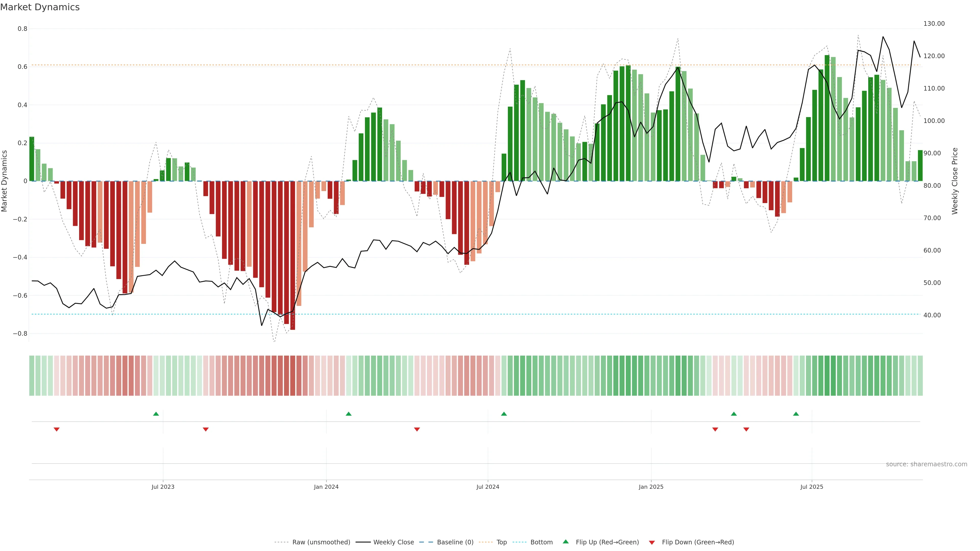Click the Market Dynamics y-axis title
Viewport: 980px width, 551px height.
(x=5, y=181)
